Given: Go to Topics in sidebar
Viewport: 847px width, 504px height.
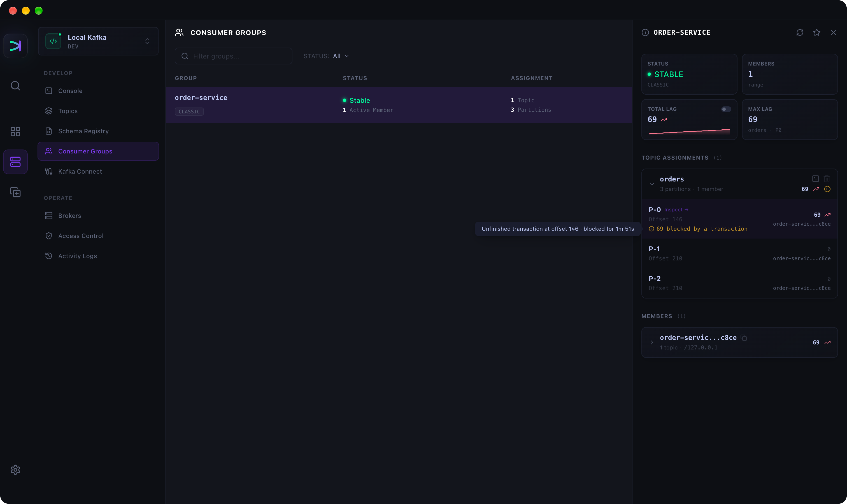Looking at the screenshot, I should 98,111.
